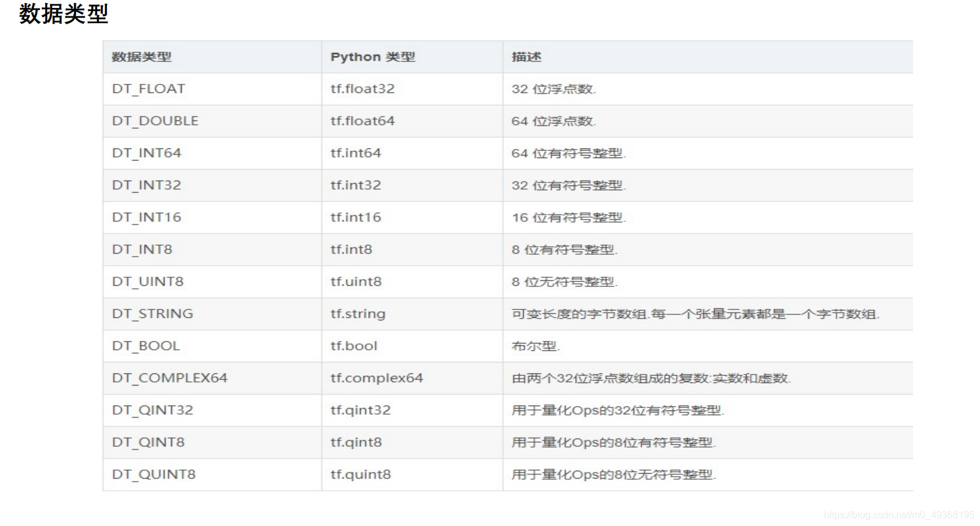The width and height of the screenshot is (980, 526).
Task: Click the 8 位有符号整型 description
Action: click(564, 250)
